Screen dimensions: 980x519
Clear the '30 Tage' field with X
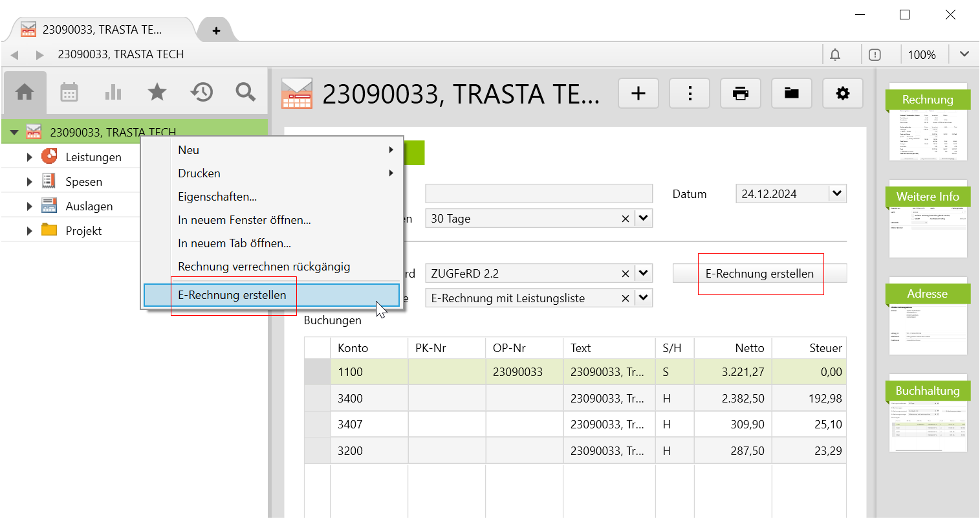tap(625, 219)
